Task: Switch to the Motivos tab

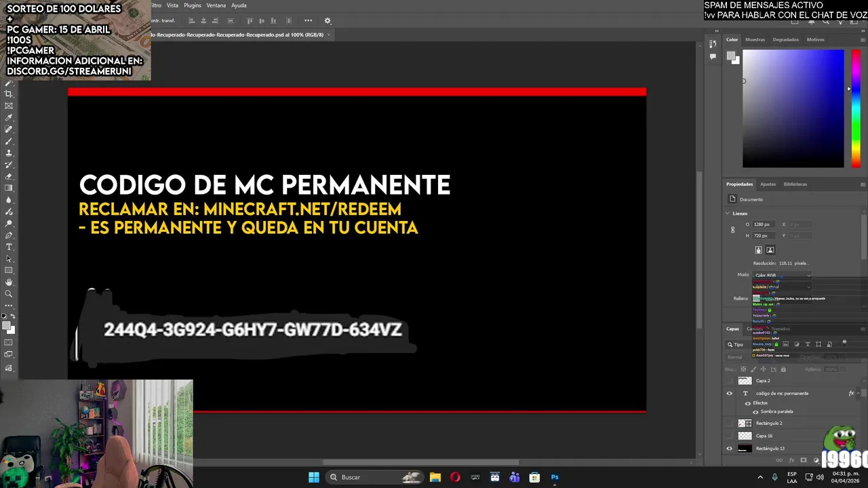Action: click(x=815, y=39)
